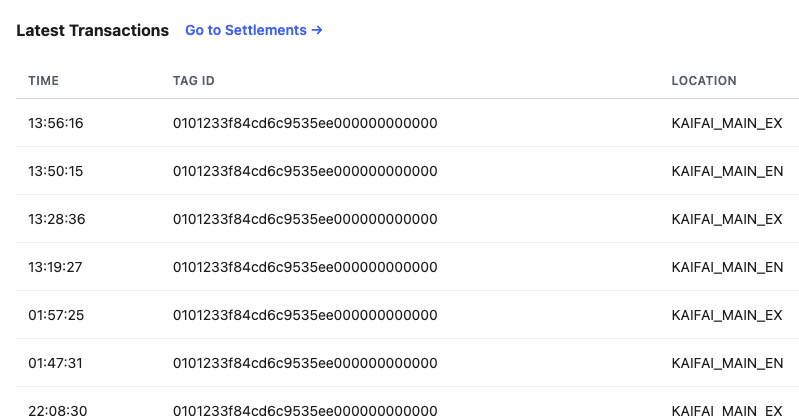Select the transaction row at 13:56:16

408,123
